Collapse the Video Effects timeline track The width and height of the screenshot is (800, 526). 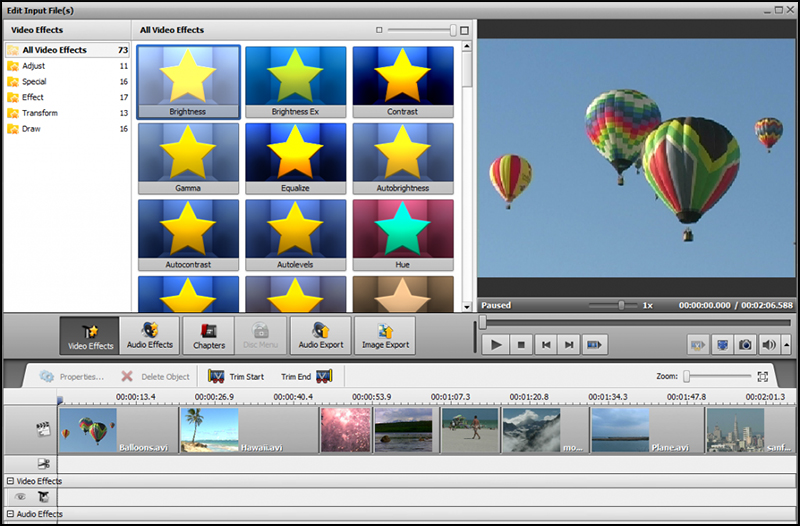click(10, 481)
